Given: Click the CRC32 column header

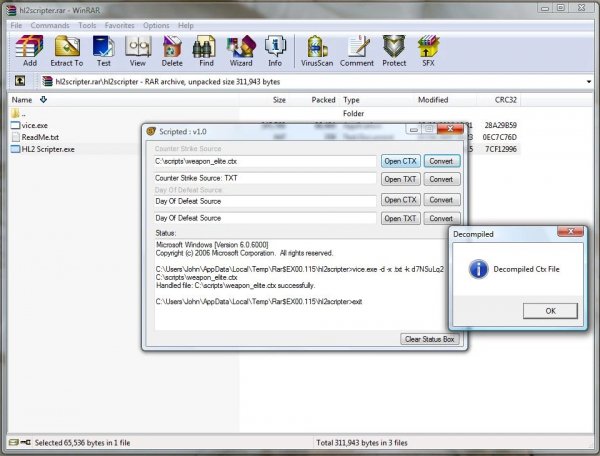Looking at the screenshot, I should (x=505, y=100).
